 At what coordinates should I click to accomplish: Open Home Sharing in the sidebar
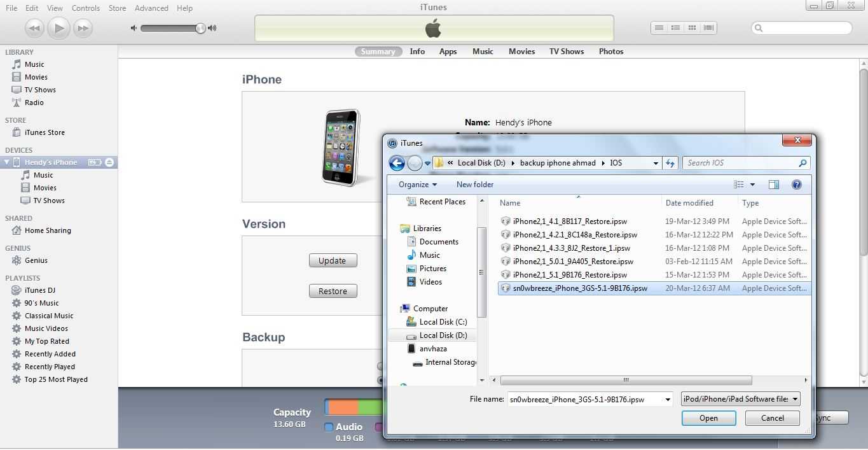(x=48, y=230)
